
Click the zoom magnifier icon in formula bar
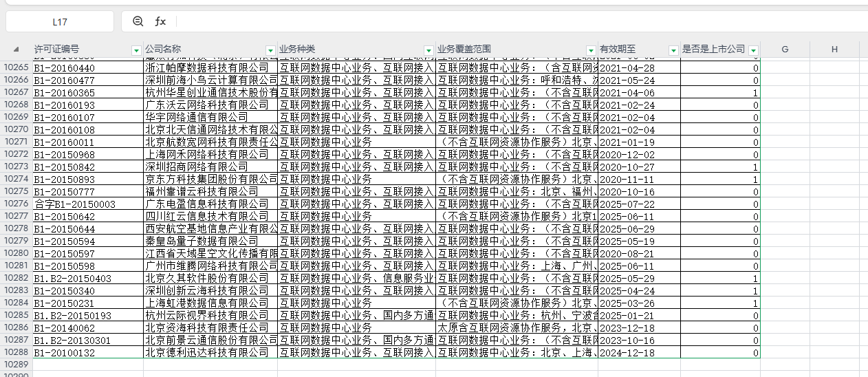click(138, 21)
